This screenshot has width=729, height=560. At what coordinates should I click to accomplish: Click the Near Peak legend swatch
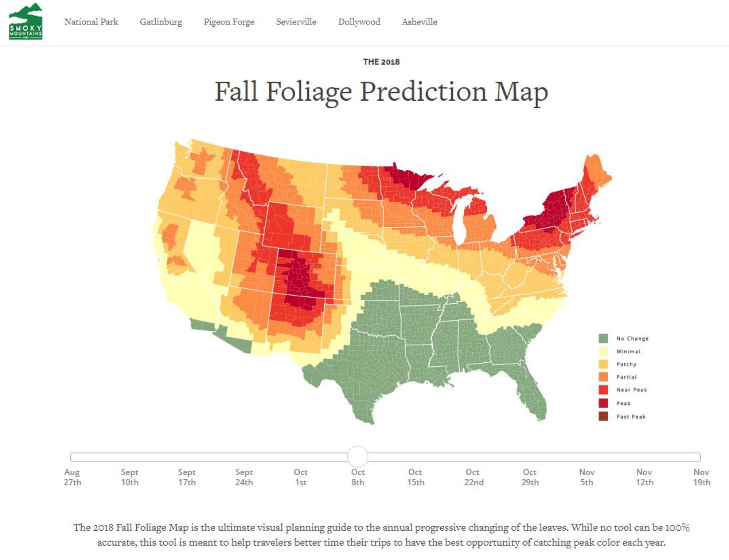pos(603,390)
